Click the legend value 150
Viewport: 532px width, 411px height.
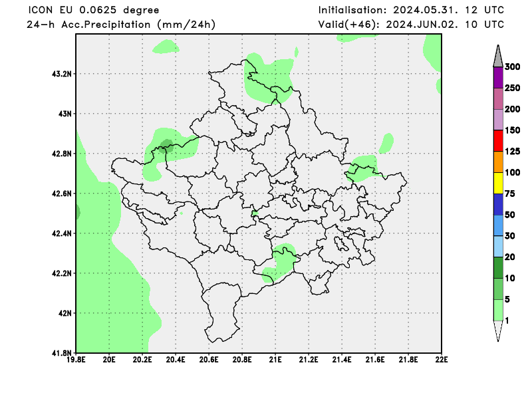[x=512, y=130]
